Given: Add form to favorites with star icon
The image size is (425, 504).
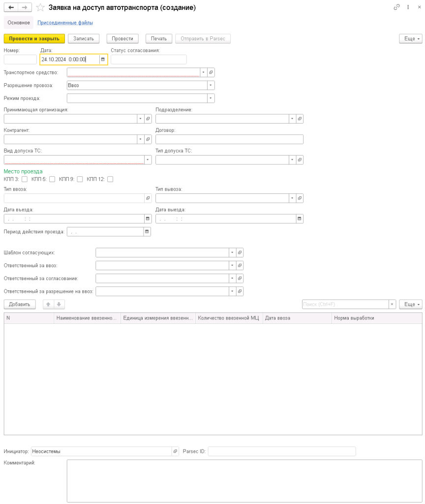Looking at the screenshot, I should click(x=40, y=7).
